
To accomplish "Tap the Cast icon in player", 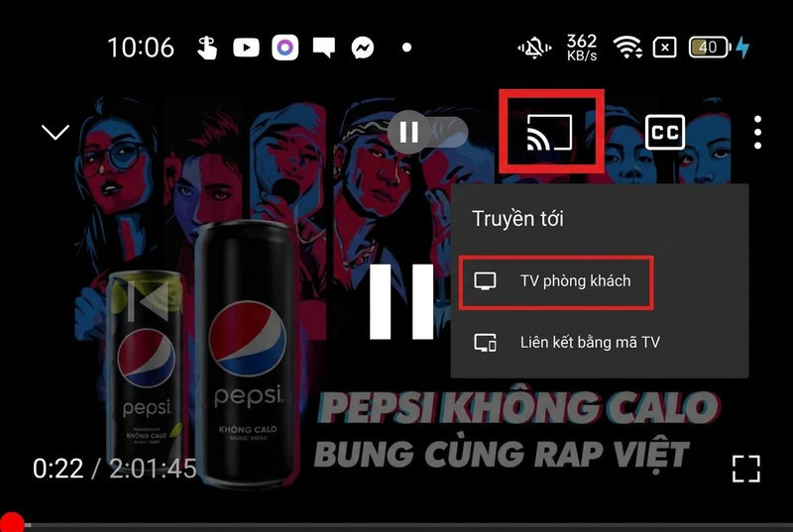I will click(549, 132).
